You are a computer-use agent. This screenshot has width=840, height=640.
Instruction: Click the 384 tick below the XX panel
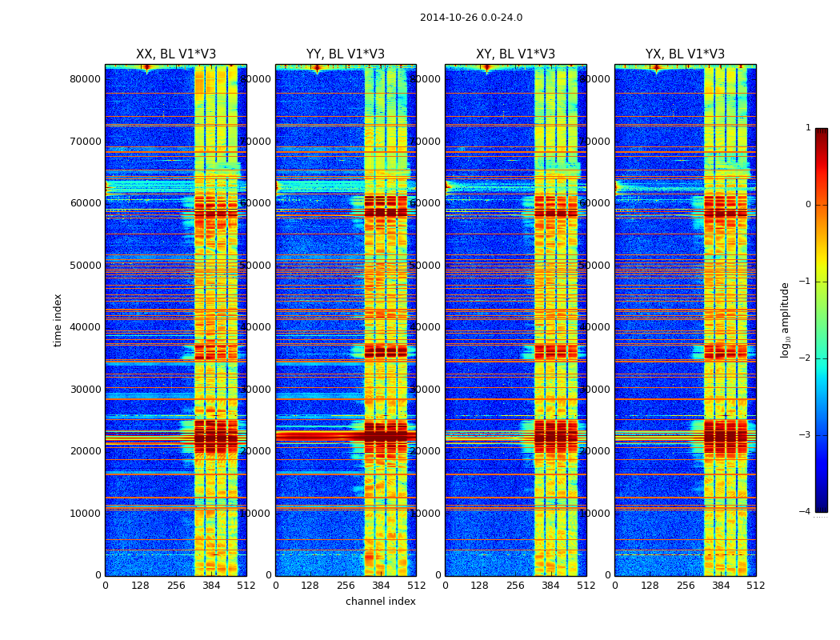(211, 586)
